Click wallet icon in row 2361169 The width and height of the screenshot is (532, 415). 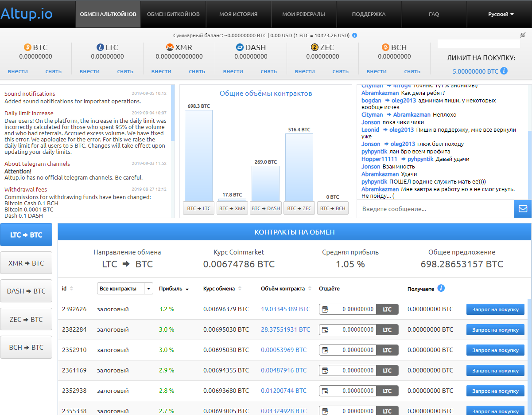pos(325,370)
